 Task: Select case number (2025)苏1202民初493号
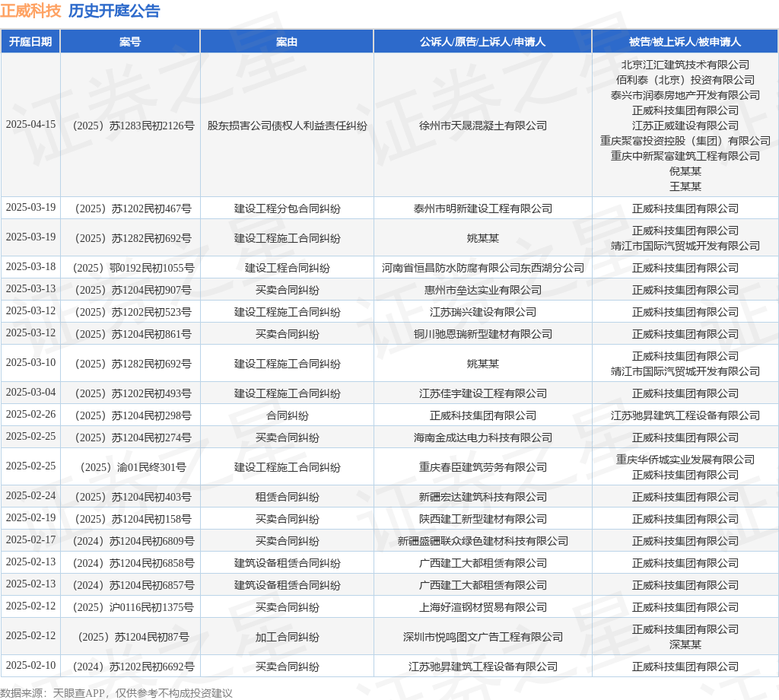[x=134, y=393]
